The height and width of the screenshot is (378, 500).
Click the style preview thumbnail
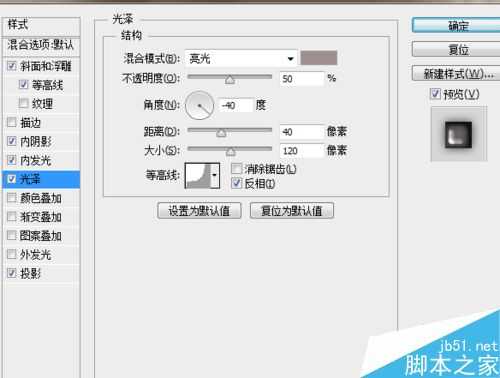tap(459, 134)
